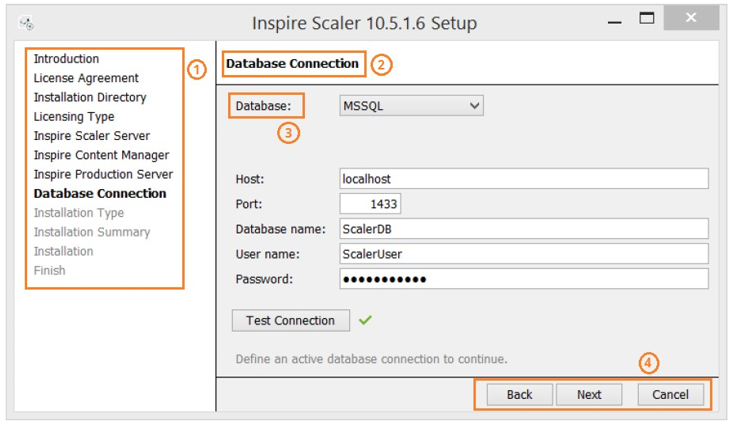This screenshot has height=426, width=732.
Task: Click the installer icon in the title bar
Action: pyautogui.click(x=26, y=22)
